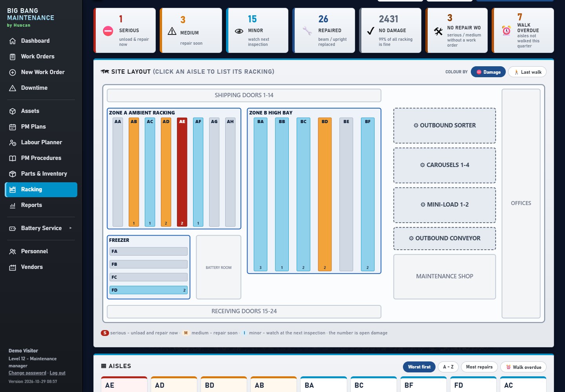Sort aisles Worst first
Screen dimensions: 565x392
point(419,367)
